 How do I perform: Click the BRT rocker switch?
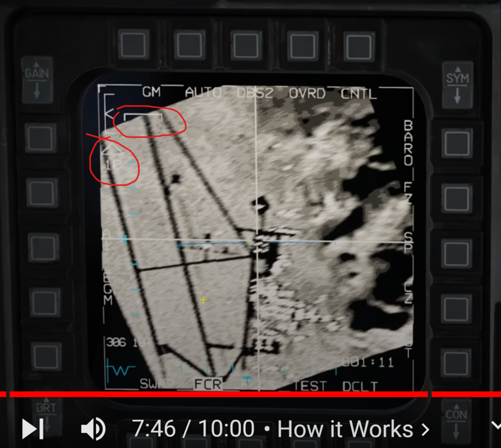[x=45, y=417]
